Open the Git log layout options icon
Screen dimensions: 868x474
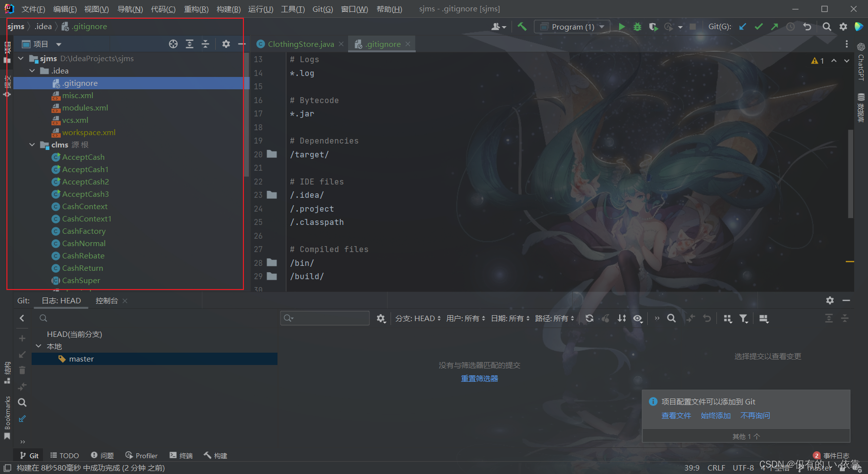[x=764, y=319]
